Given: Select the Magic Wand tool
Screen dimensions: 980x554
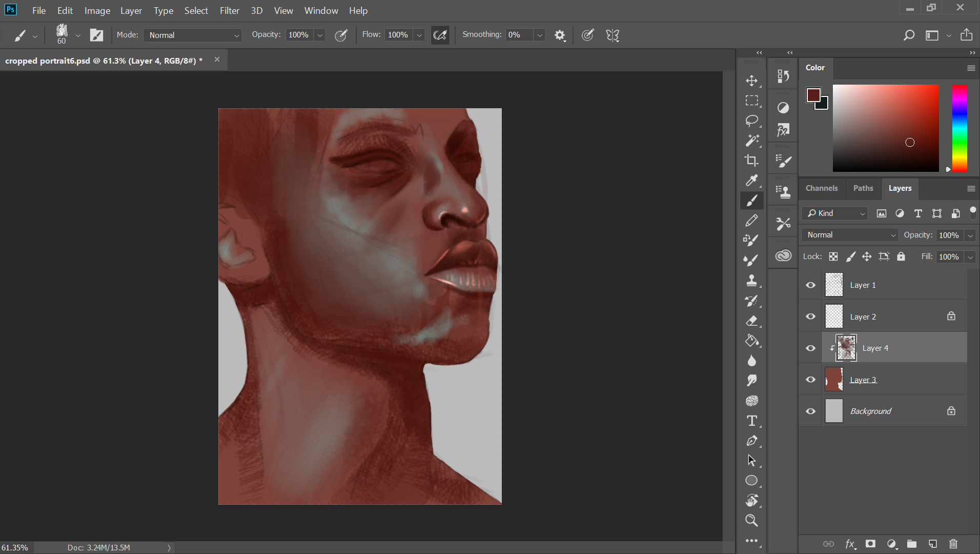Looking at the screenshot, I should (751, 141).
